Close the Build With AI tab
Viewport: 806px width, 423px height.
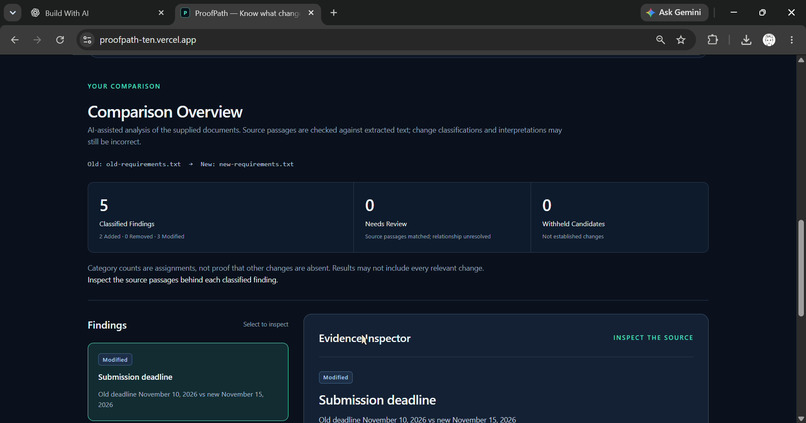pos(161,13)
